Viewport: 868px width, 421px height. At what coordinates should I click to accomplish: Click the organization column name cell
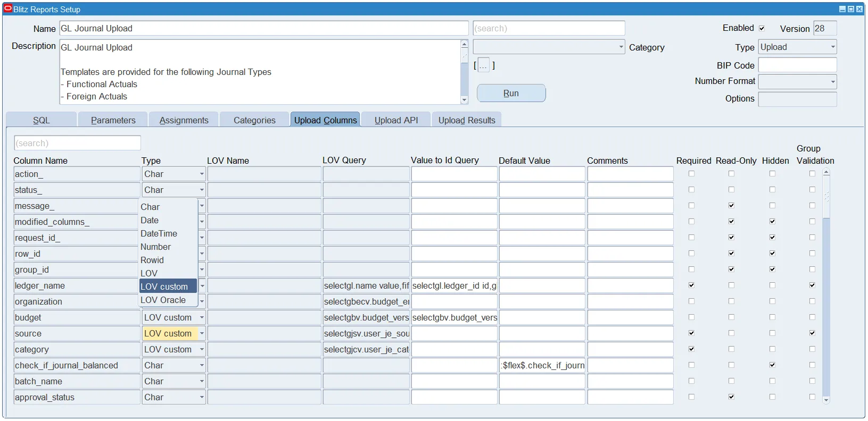[77, 301]
